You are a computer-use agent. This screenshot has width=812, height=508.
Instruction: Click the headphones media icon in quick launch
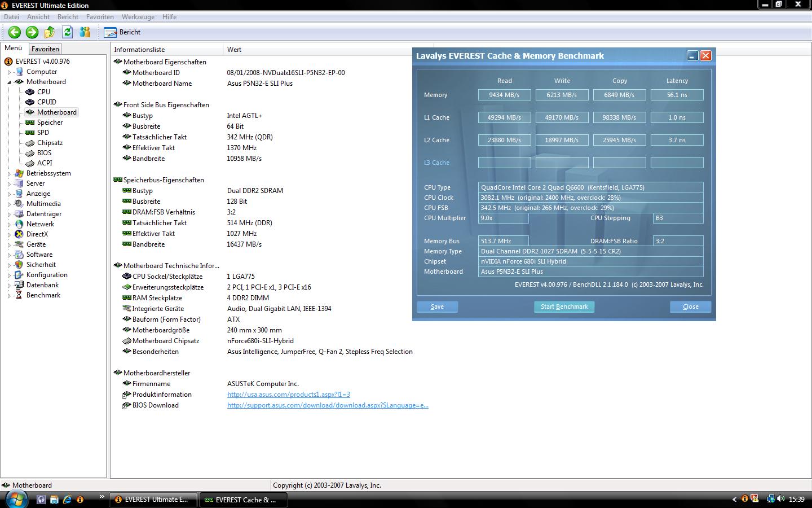click(x=41, y=500)
